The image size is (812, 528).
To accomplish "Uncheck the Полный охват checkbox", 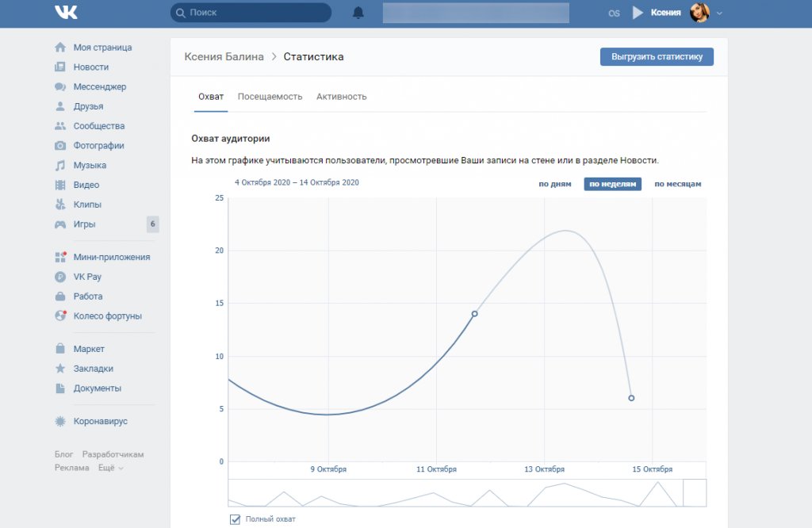I will point(235,519).
